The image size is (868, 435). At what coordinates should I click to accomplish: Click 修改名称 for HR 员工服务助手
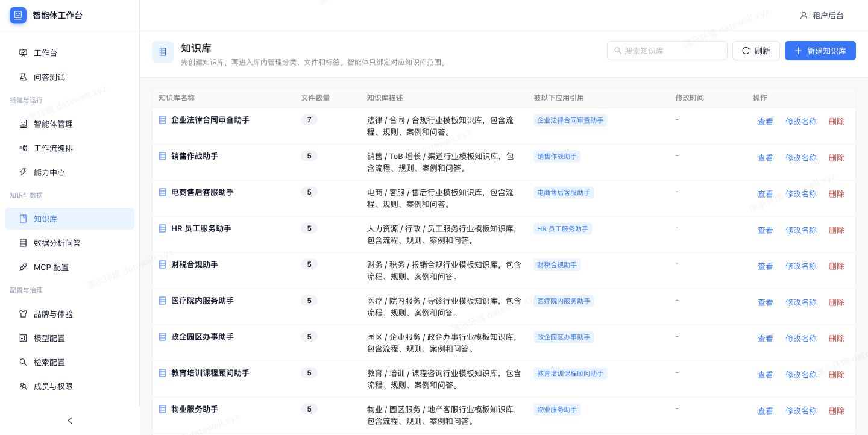coord(801,230)
